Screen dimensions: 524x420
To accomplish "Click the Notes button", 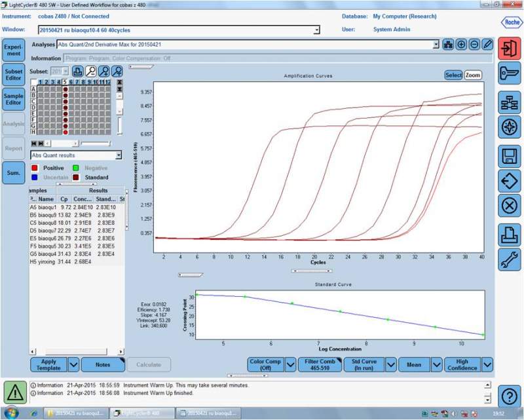I will click(102, 364).
